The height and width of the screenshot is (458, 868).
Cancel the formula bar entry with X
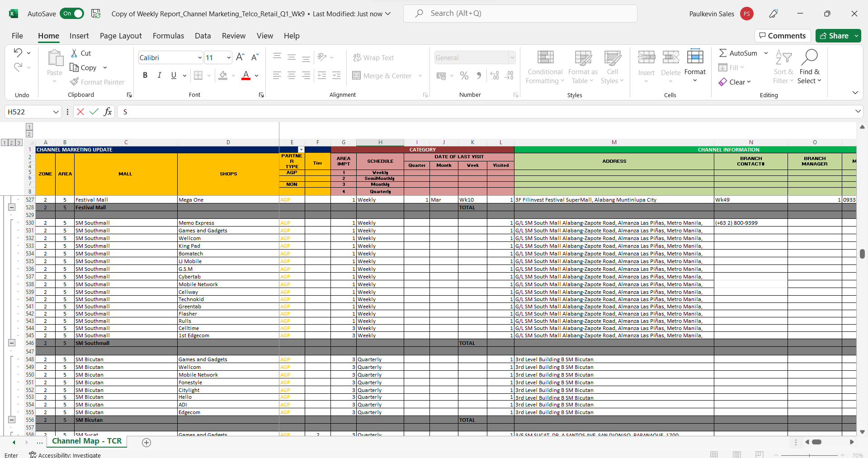[x=80, y=112]
